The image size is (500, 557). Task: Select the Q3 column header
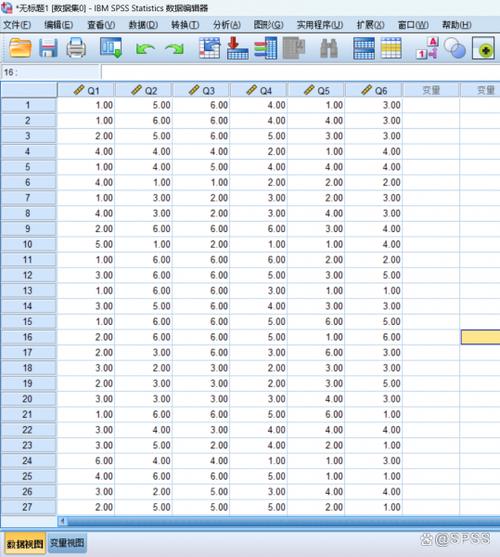(x=201, y=91)
